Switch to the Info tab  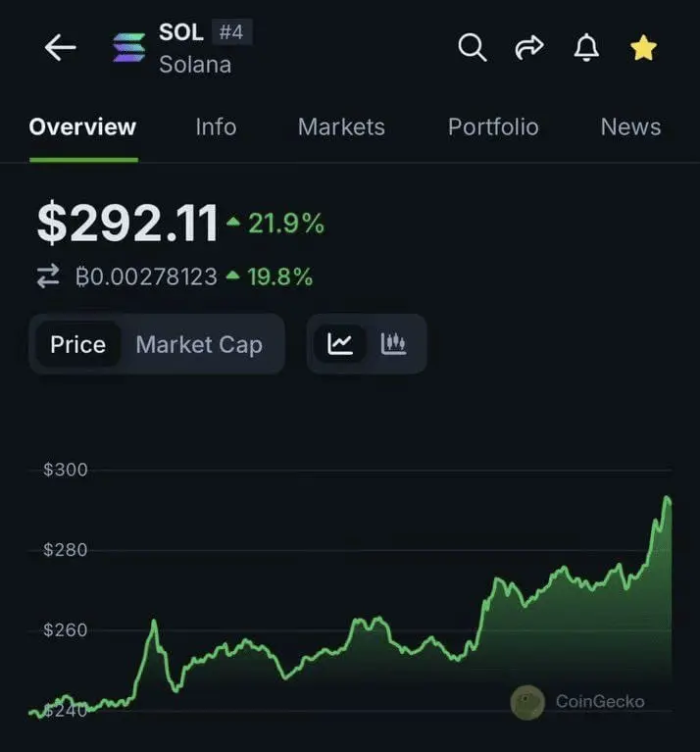point(216,126)
